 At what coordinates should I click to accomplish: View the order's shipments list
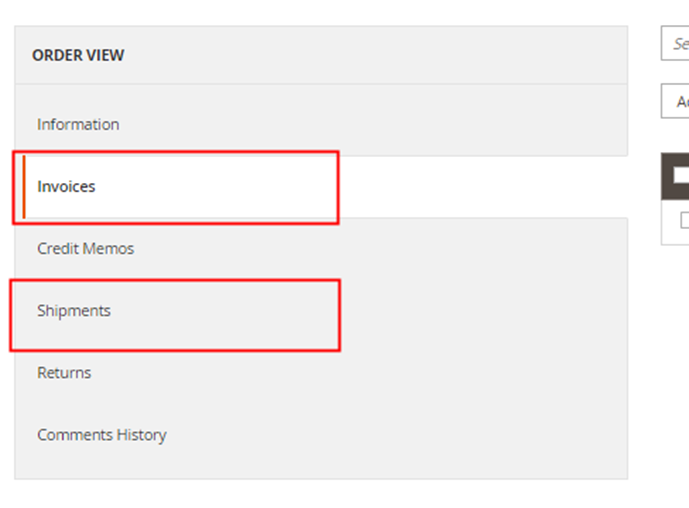(74, 311)
